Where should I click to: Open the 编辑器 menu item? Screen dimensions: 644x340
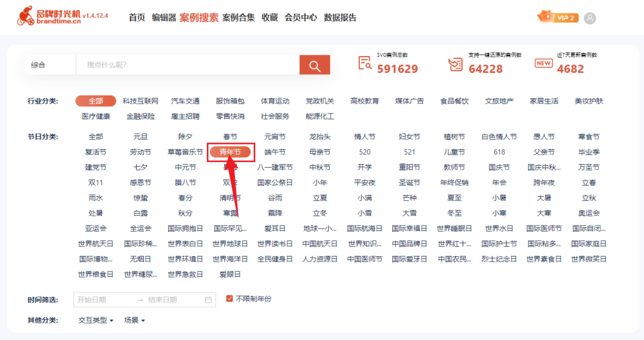coord(163,18)
